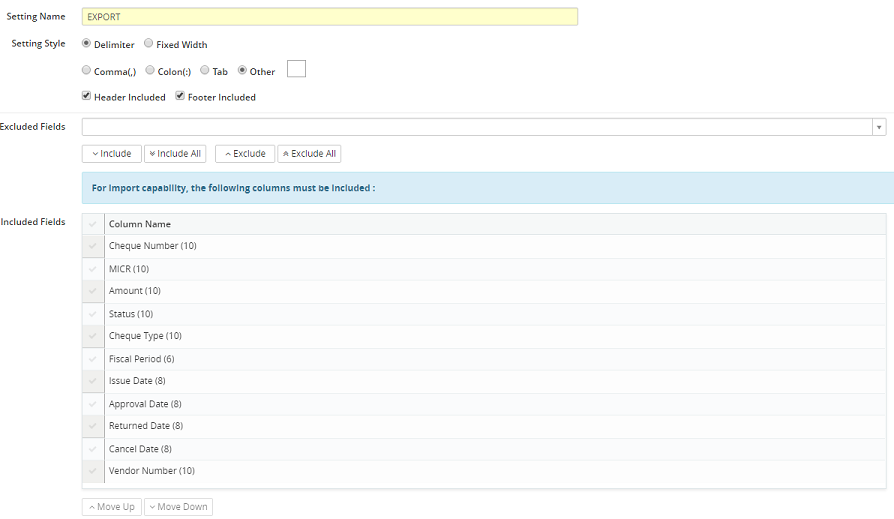894x519 pixels.
Task: Click the checkmark icon beside Vendor Number row
Action: [93, 471]
